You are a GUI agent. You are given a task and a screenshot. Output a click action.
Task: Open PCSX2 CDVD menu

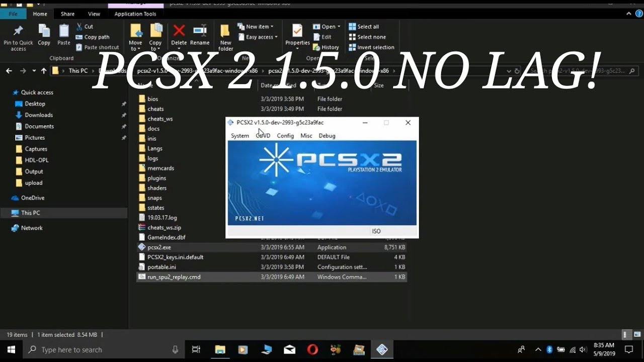coord(263,136)
